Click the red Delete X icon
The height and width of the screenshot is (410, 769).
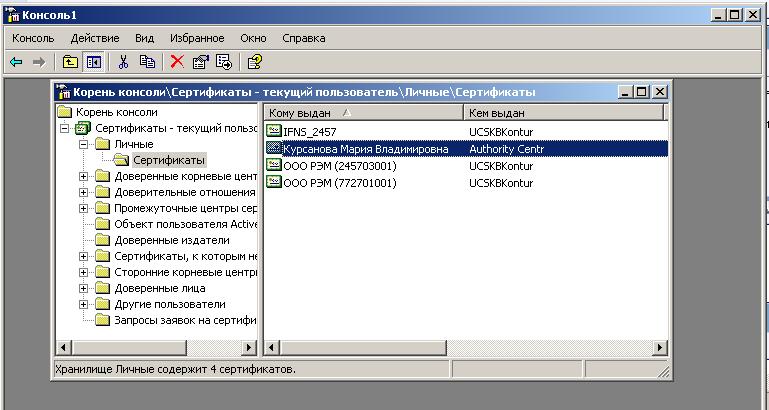click(177, 62)
